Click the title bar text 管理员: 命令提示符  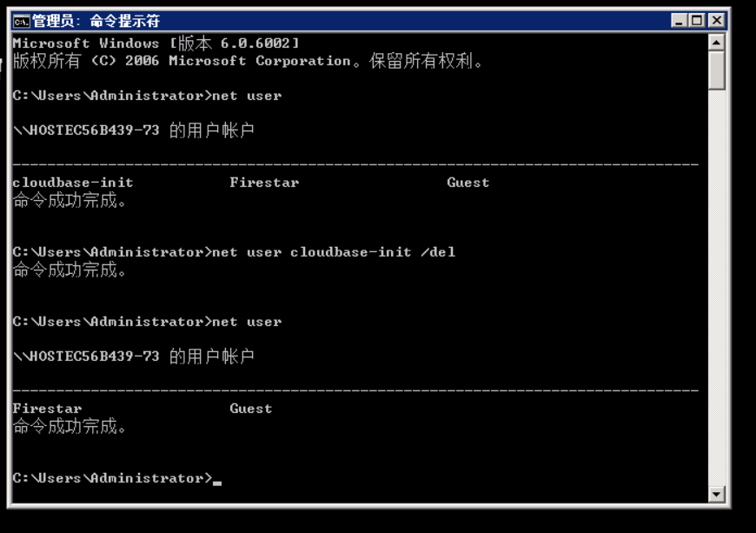click(x=96, y=21)
